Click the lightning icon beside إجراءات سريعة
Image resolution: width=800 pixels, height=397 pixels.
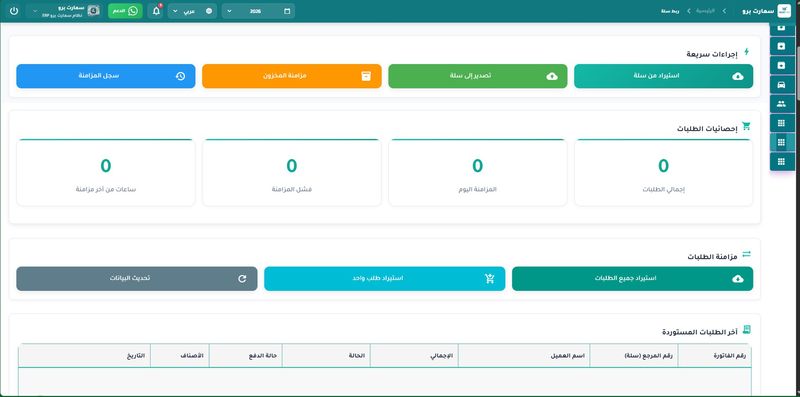click(746, 52)
